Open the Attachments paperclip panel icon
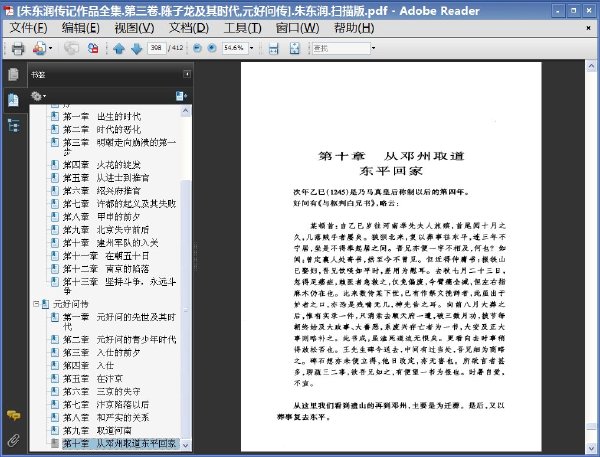 (x=13, y=440)
